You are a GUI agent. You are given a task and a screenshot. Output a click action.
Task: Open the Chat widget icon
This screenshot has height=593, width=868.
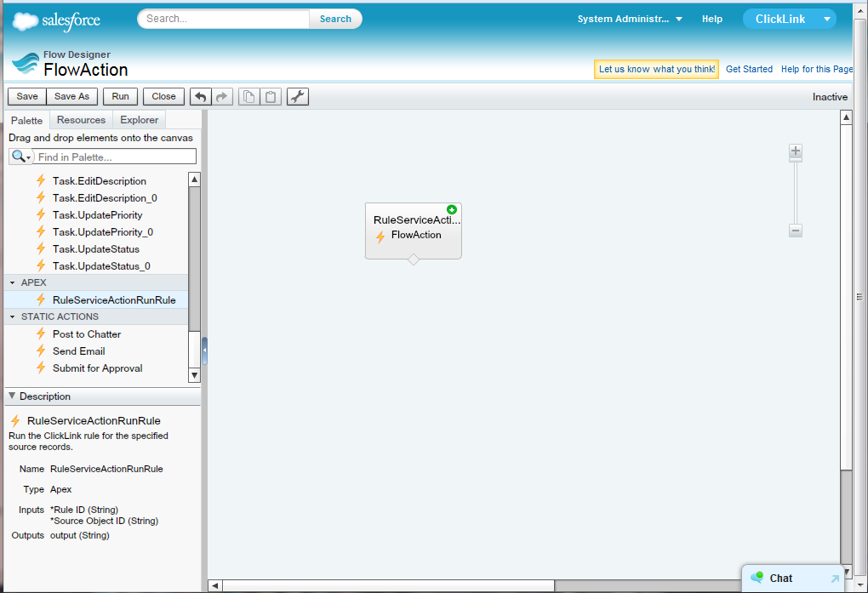(x=757, y=579)
